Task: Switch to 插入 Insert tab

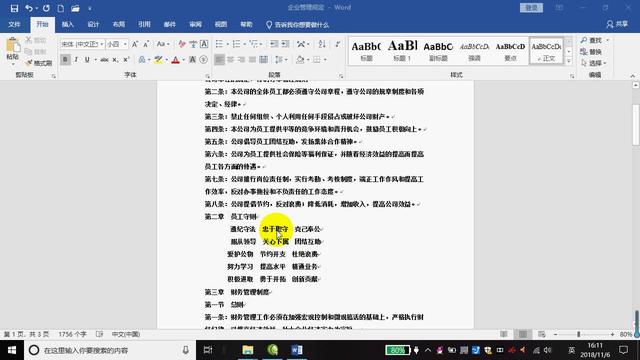Action: pyautogui.click(x=67, y=24)
